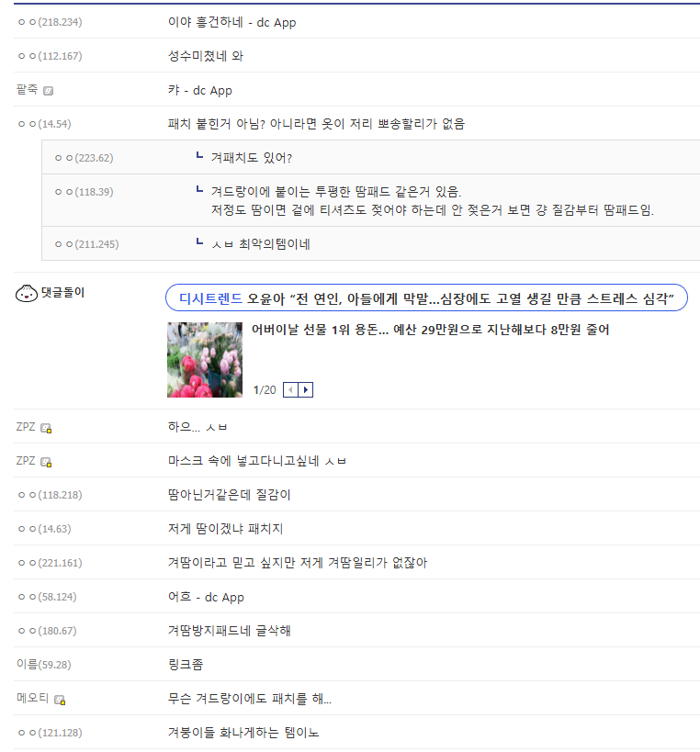700x752 pixels.
Task: Select the comment '성수미쳤네 와'
Action: (205, 56)
